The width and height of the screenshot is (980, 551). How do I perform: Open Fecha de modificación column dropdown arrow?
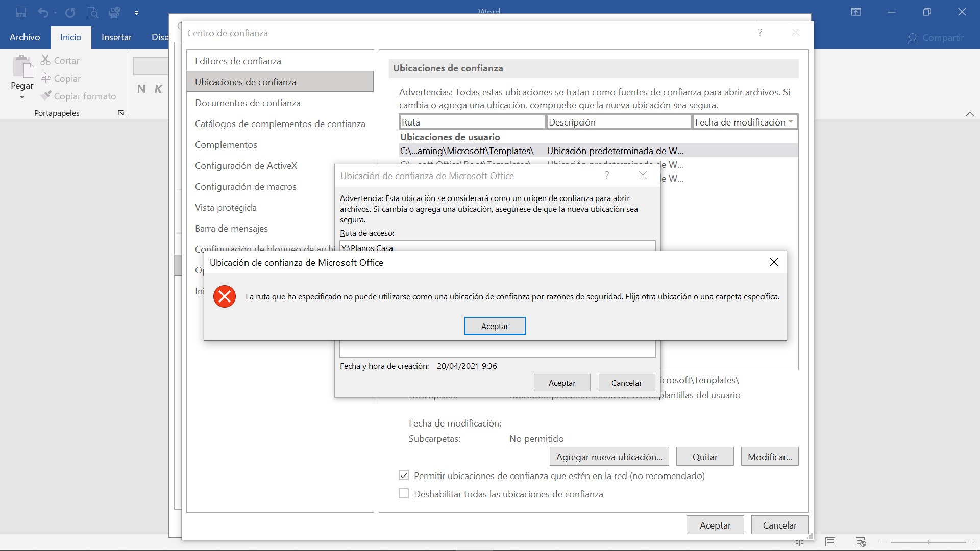(x=791, y=122)
